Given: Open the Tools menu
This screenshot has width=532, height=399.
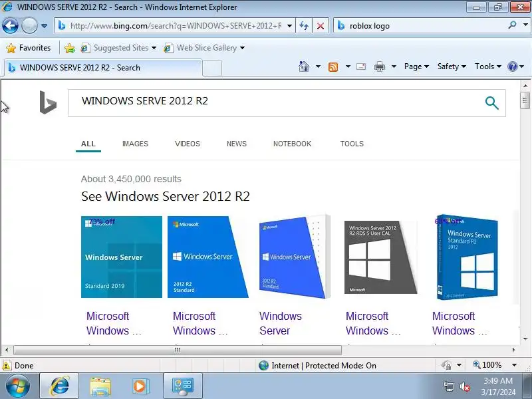Looking at the screenshot, I should [x=488, y=66].
